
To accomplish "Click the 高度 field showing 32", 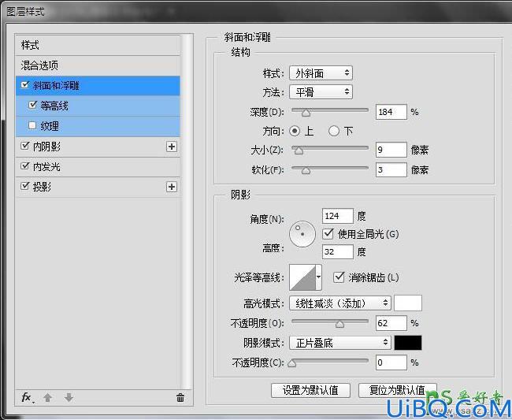I will 338,252.
